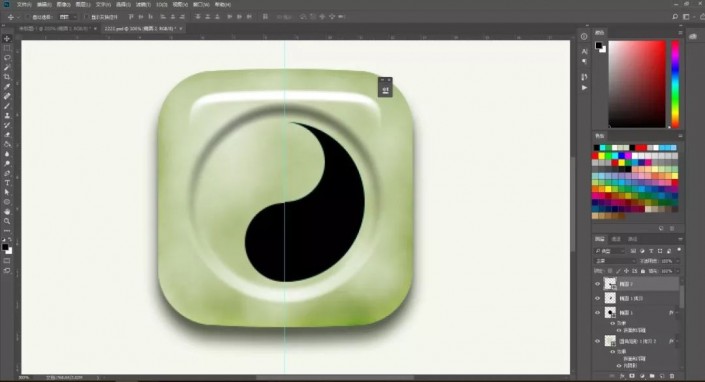Image resolution: width=705 pixels, height=382 pixels.
Task: Open the layer blend mode dropdown
Action: 615,261
